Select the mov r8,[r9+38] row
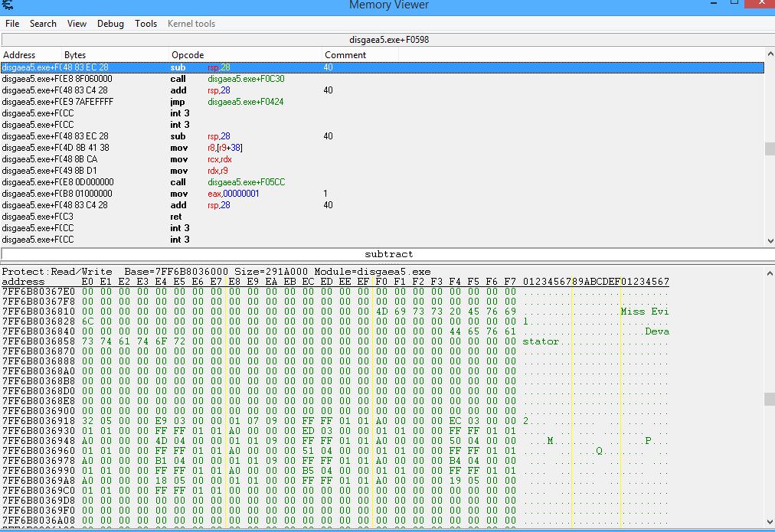The width and height of the screenshot is (775, 532). click(x=383, y=148)
